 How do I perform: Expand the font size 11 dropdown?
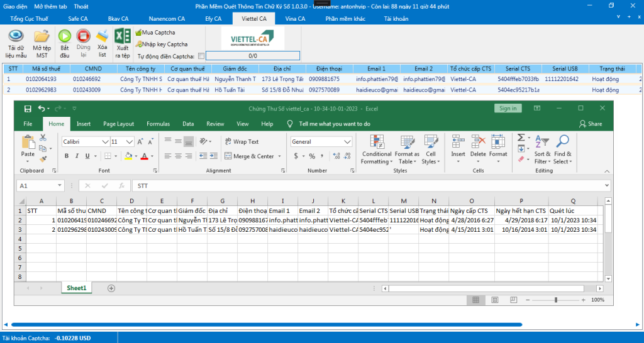[x=130, y=142]
